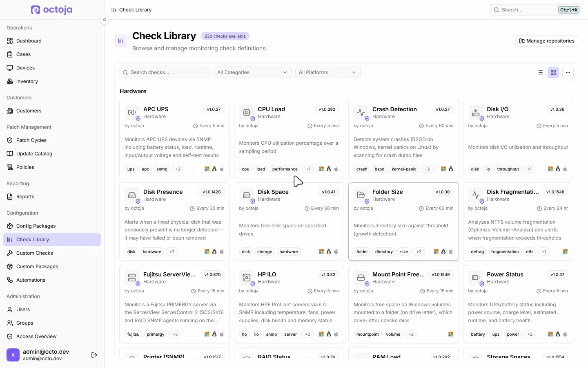Open the Disk Space check title
The width and height of the screenshot is (588, 368).
(x=273, y=192)
